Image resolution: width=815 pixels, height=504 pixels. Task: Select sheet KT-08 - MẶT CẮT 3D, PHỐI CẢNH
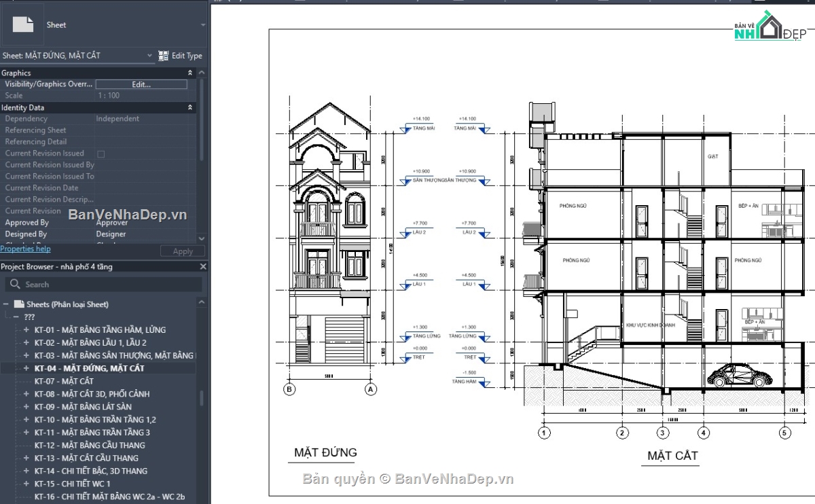click(x=92, y=394)
